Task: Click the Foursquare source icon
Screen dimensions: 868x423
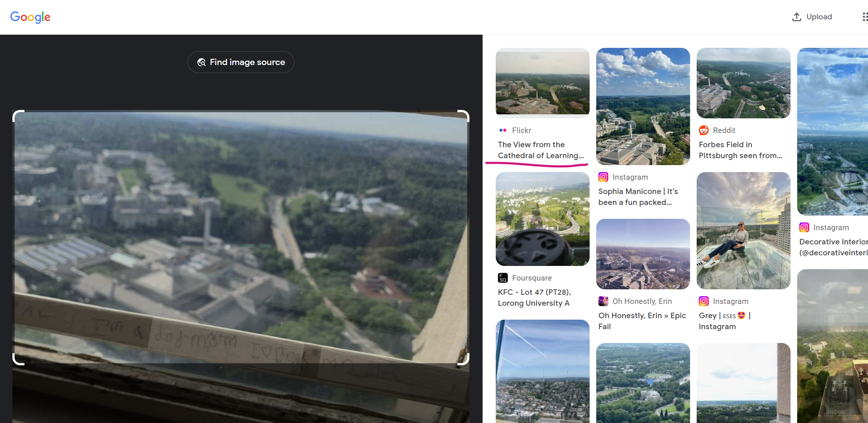Action: tap(503, 278)
